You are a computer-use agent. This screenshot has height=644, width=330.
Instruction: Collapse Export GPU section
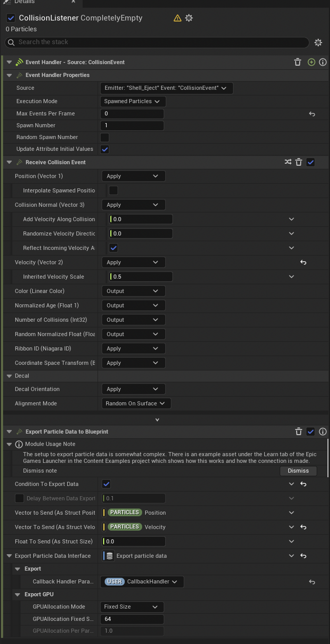point(17,595)
